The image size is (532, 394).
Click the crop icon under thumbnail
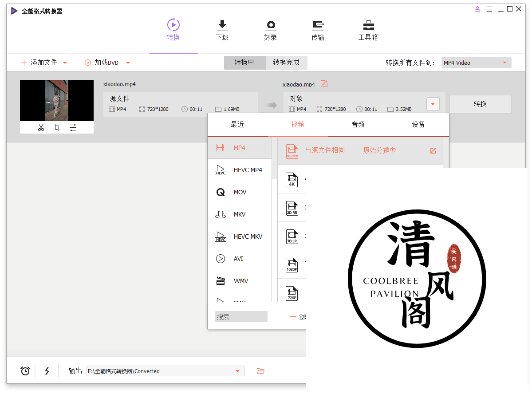pyautogui.click(x=57, y=128)
